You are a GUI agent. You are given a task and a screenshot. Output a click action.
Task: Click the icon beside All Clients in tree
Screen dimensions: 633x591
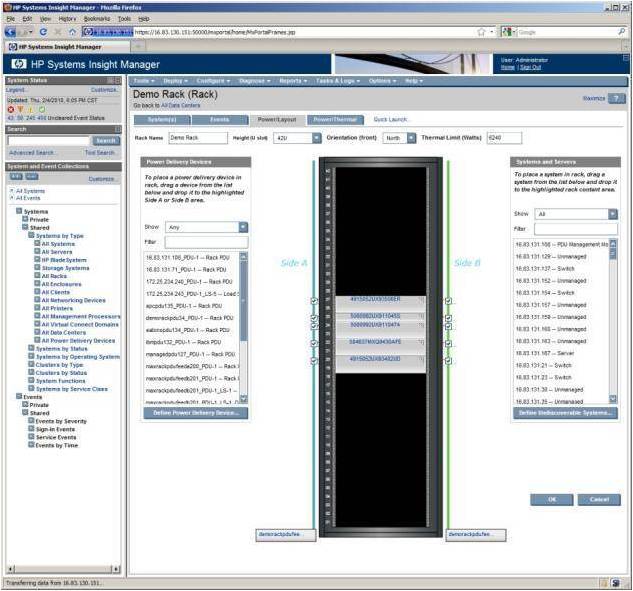(37, 292)
